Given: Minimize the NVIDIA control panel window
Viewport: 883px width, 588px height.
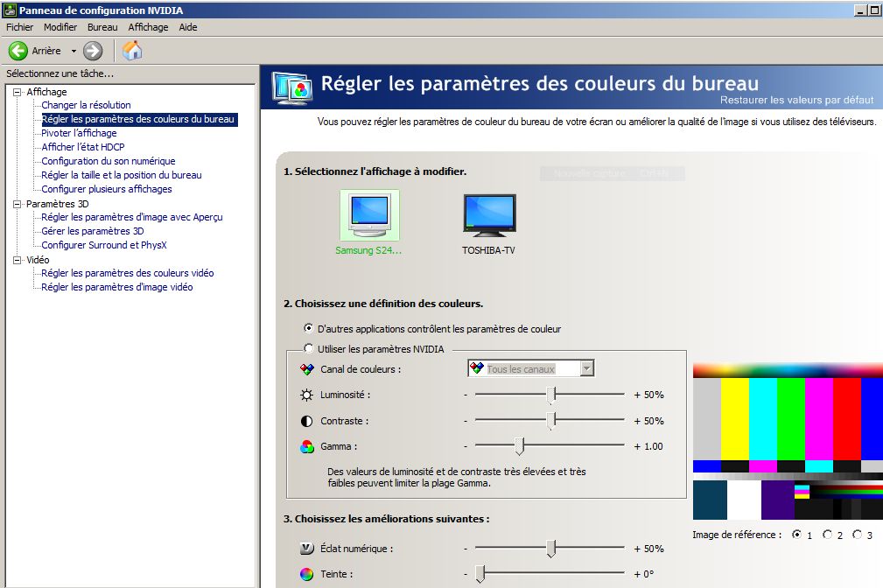Looking at the screenshot, I should 860,10.
